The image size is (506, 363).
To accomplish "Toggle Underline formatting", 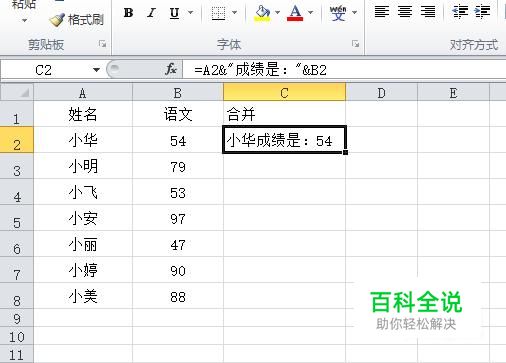I will [174, 13].
